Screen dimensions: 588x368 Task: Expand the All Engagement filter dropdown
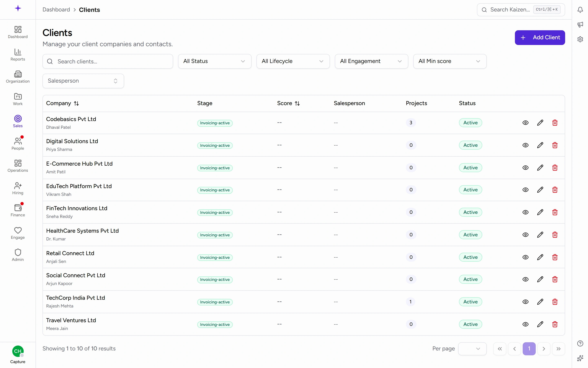click(x=371, y=61)
